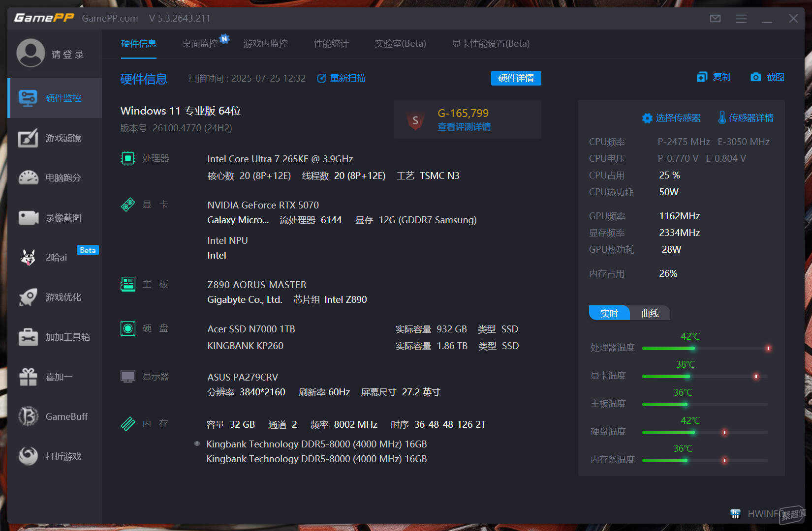
Task: Click first Kingbank DDR5-8000 memory row
Action: [x=317, y=444]
